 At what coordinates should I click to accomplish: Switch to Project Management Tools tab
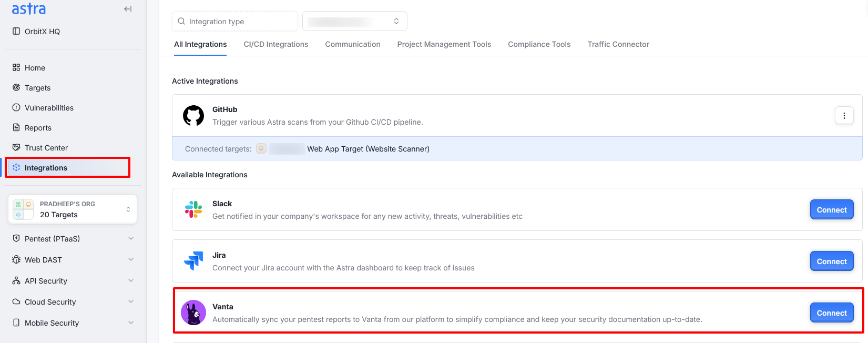click(x=444, y=45)
